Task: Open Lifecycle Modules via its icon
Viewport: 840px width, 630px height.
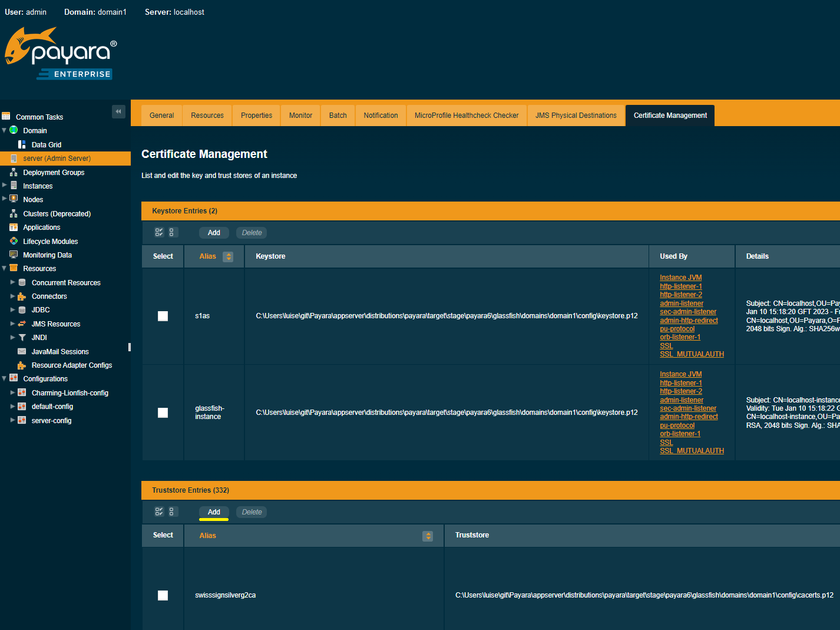Action: pos(14,241)
